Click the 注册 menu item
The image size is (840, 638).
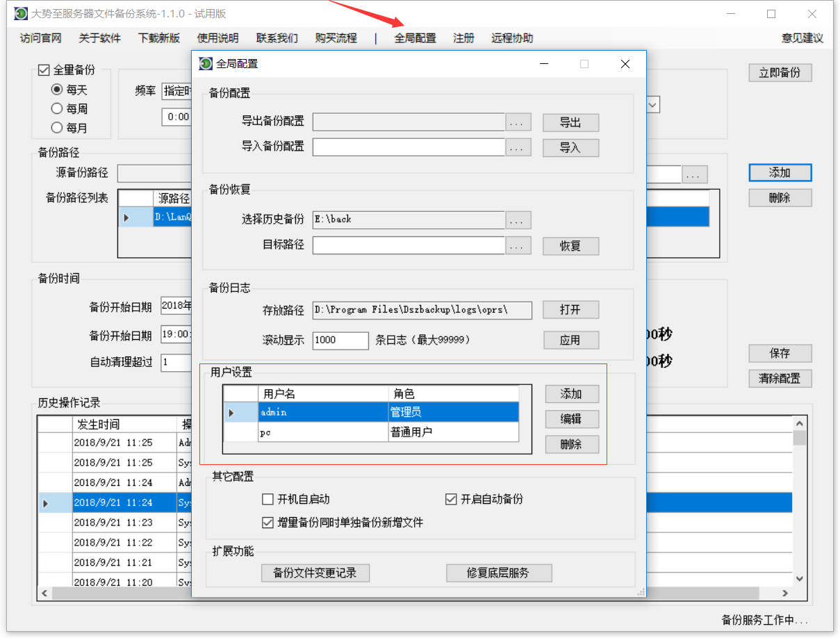click(x=463, y=38)
